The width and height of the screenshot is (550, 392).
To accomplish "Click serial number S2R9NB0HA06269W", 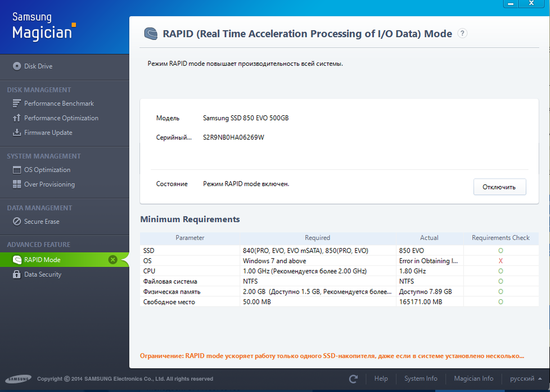I will [233, 137].
